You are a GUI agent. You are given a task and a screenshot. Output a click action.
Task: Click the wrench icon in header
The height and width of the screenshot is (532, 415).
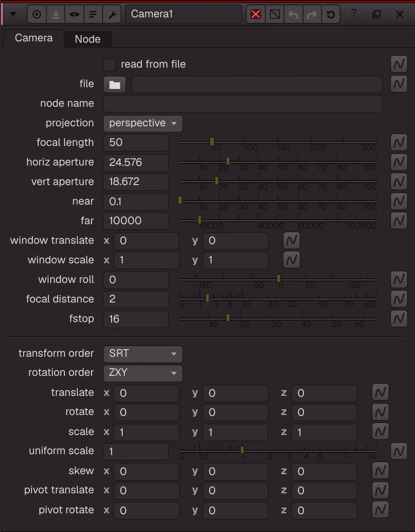(x=112, y=14)
